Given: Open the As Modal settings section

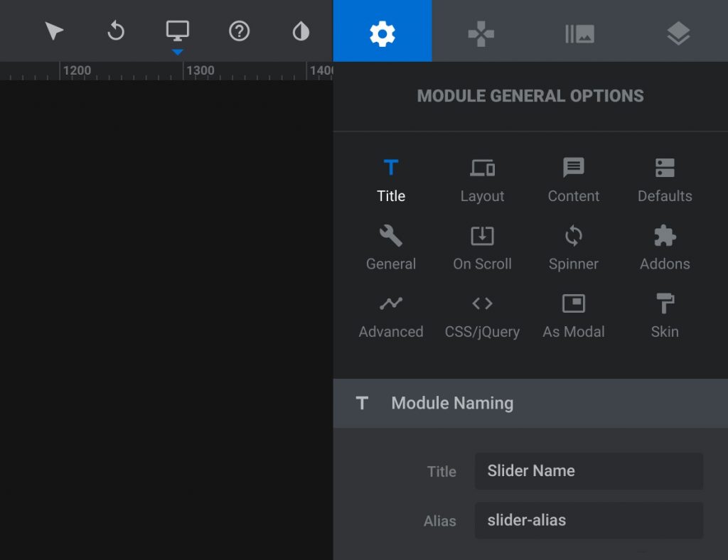Looking at the screenshot, I should point(573,316).
